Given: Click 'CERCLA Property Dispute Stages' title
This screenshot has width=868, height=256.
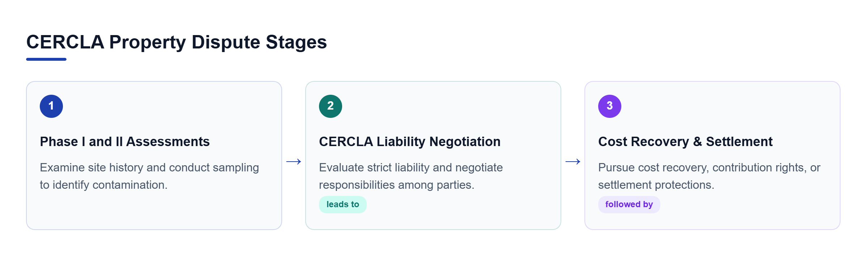Looking at the screenshot, I should point(176,42).
